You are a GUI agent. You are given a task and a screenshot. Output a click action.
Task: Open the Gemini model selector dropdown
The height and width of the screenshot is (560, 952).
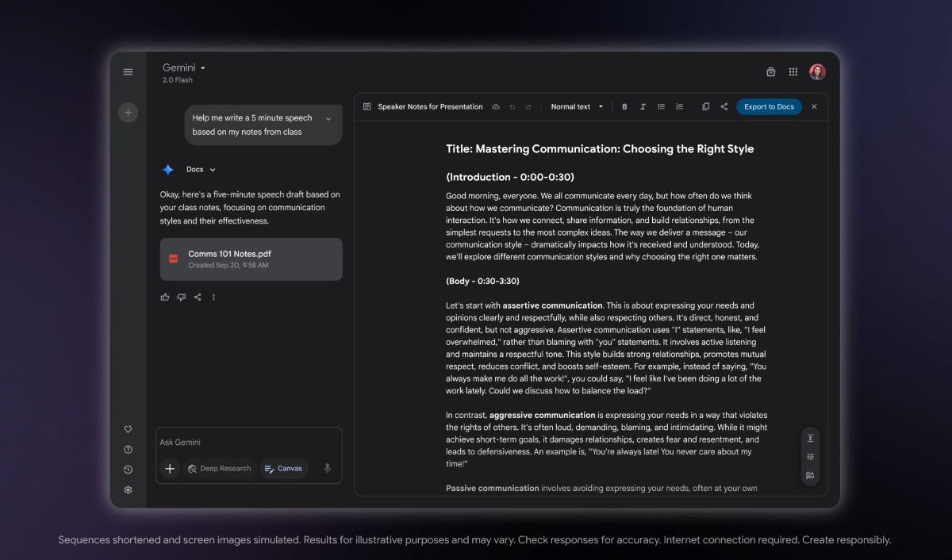[184, 68]
